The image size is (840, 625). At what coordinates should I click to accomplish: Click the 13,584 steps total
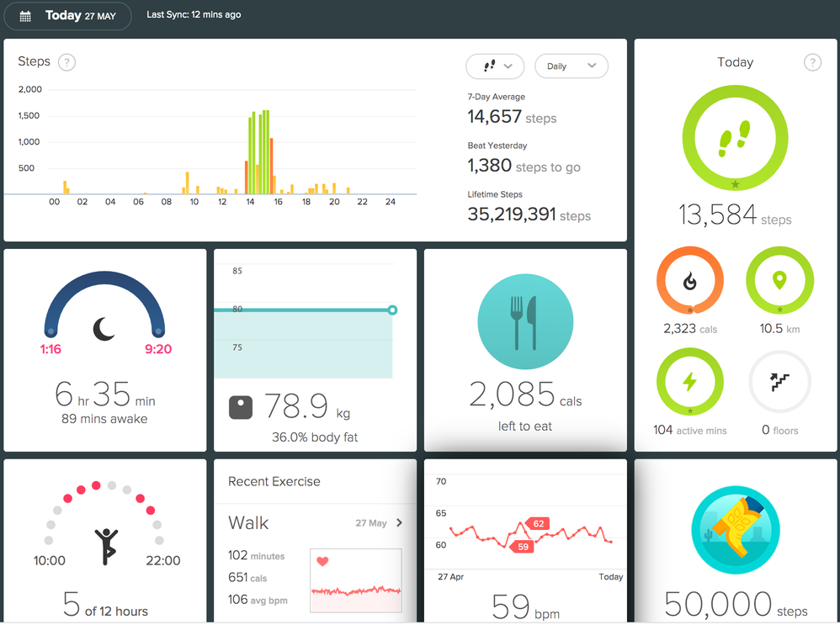(x=735, y=215)
